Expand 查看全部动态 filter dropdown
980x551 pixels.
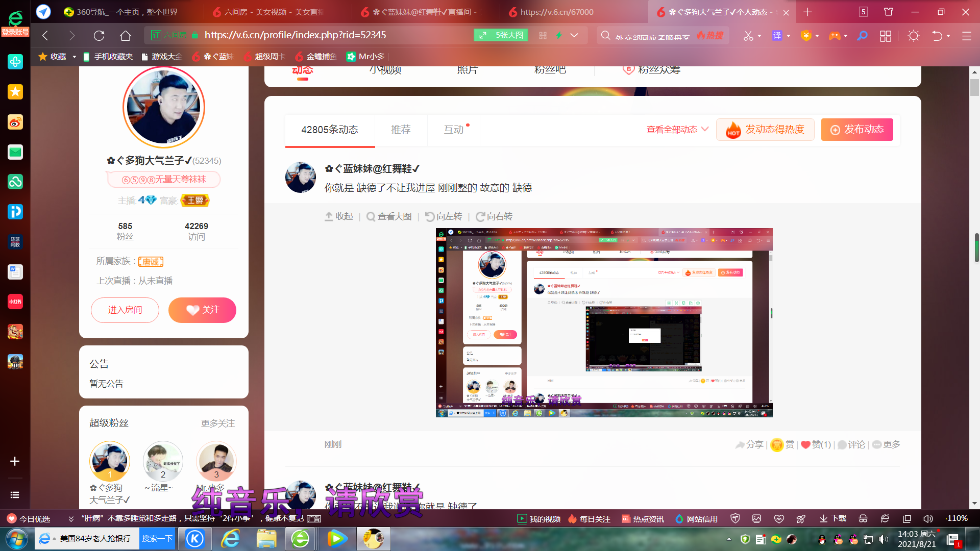pos(677,130)
